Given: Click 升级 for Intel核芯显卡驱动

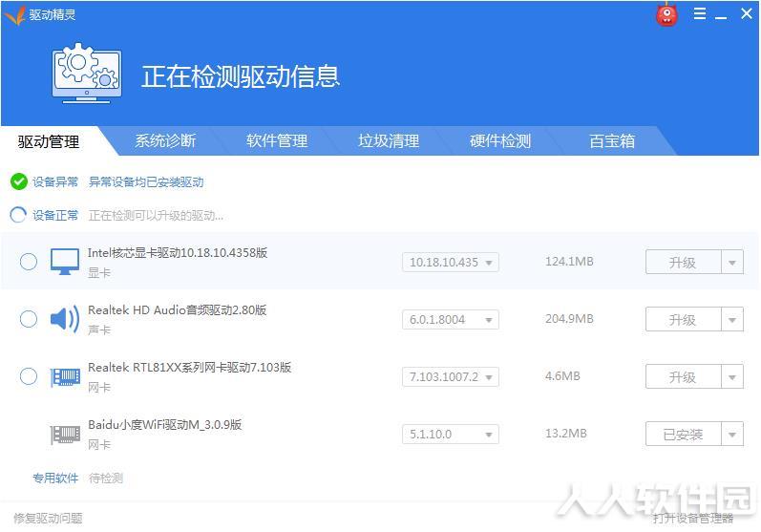Looking at the screenshot, I should 684,262.
